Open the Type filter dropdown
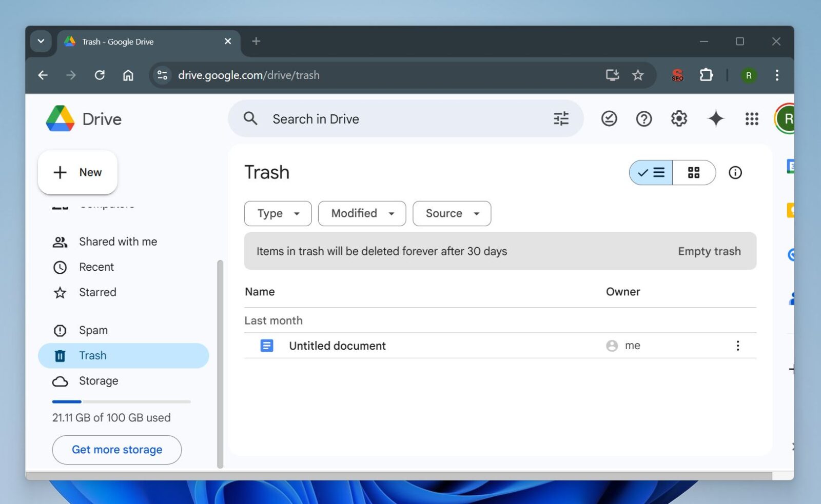821x504 pixels. point(278,213)
